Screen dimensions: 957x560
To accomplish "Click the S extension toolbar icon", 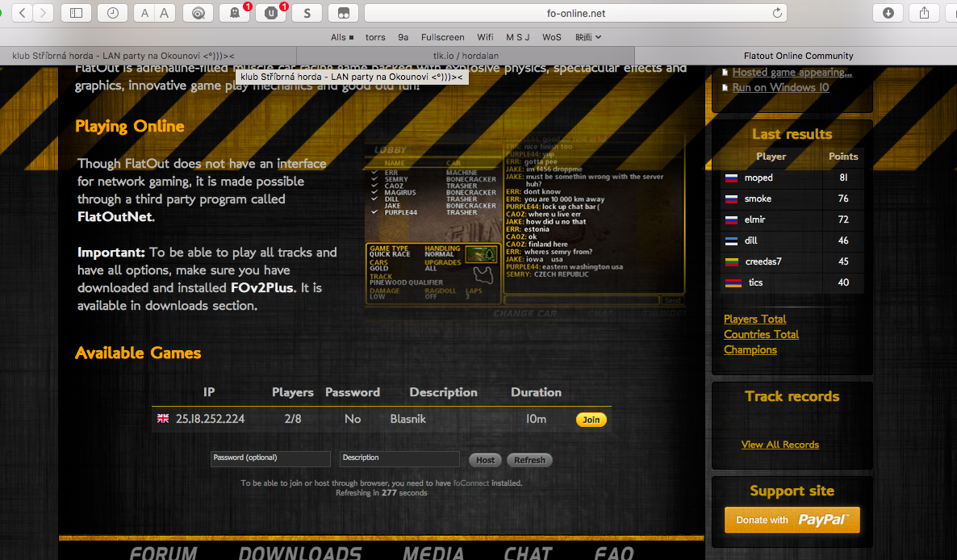I will [x=307, y=13].
